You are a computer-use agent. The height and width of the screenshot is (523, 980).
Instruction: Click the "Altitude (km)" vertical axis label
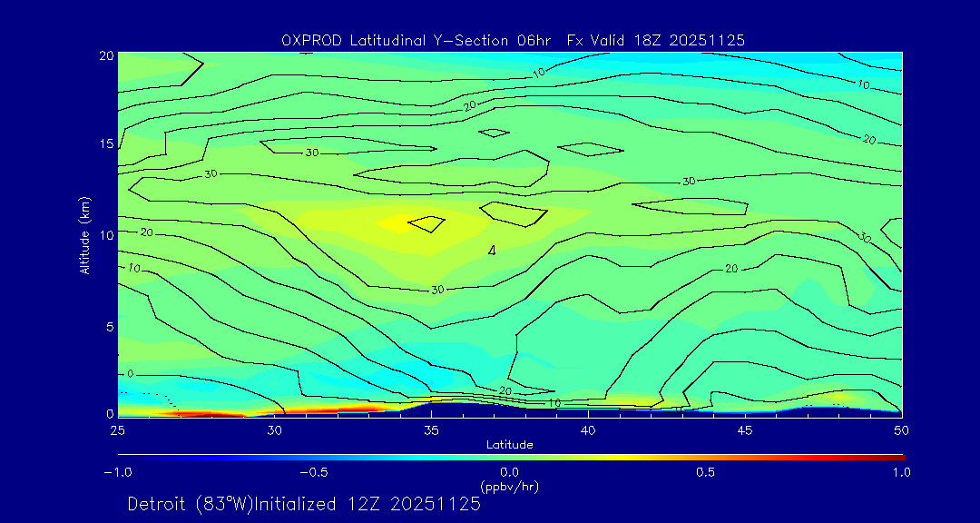[x=84, y=234]
